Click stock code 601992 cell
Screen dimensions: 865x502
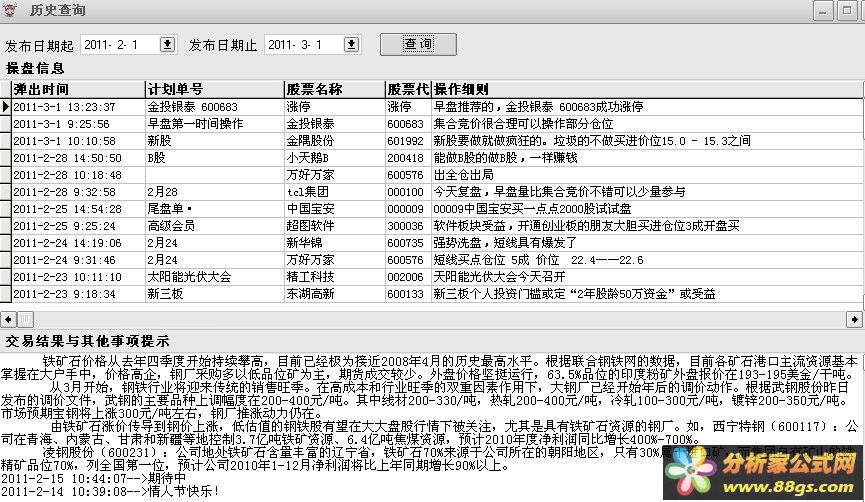[408, 141]
